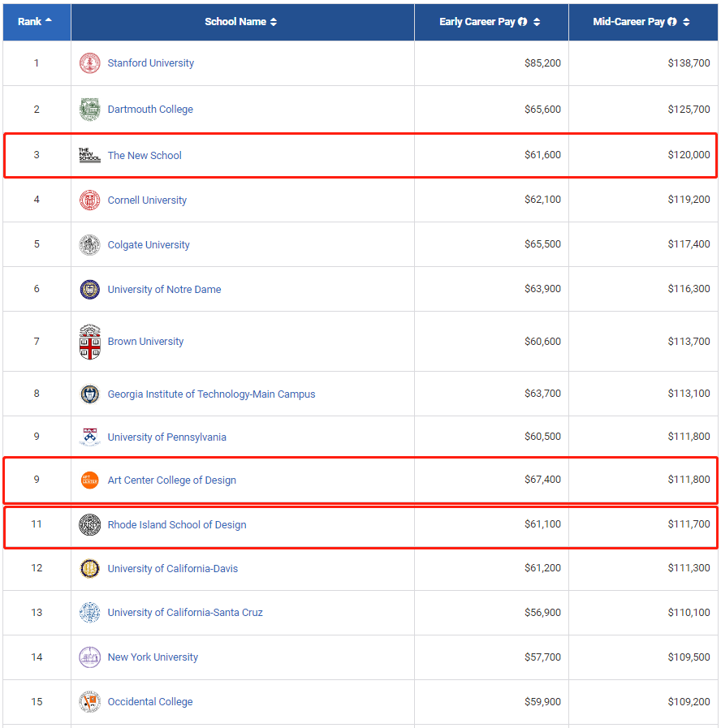Click The New School logo

click(x=89, y=155)
